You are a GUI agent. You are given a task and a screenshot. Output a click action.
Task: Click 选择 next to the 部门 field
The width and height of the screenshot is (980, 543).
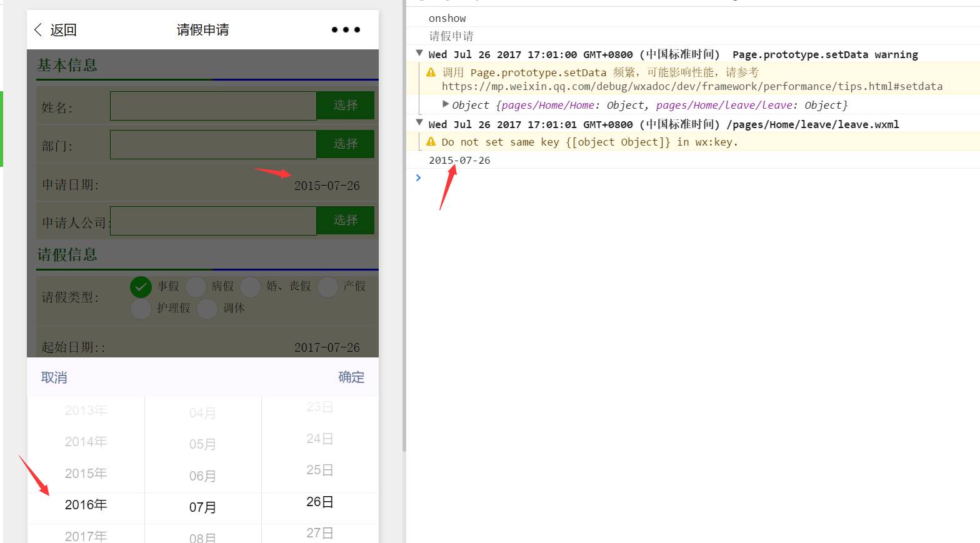[x=346, y=144]
